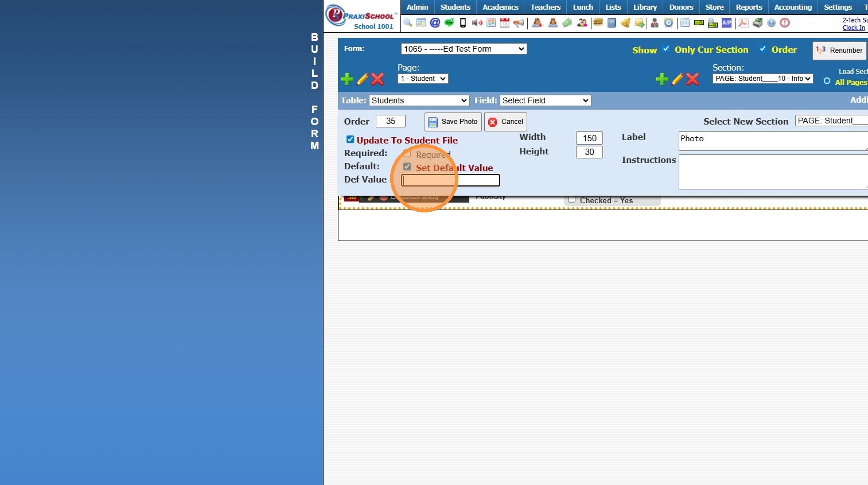This screenshot has width=868, height=485.
Task: Click the blue help question icon
Action: (771, 23)
